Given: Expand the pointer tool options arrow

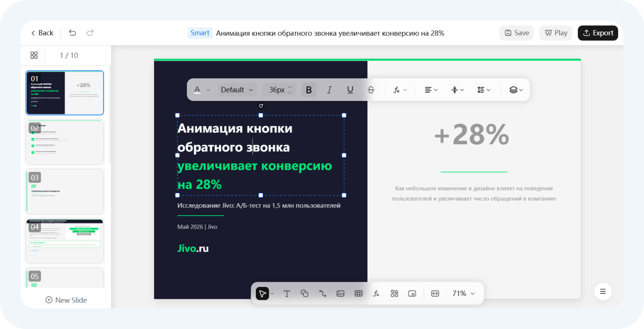Looking at the screenshot, I should tap(272, 294).
